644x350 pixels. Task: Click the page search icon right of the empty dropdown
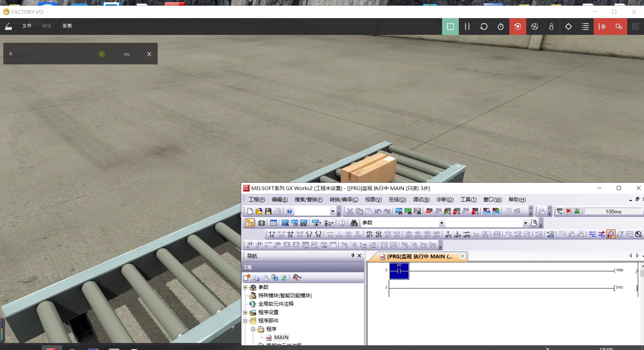(x=534, y=223)
